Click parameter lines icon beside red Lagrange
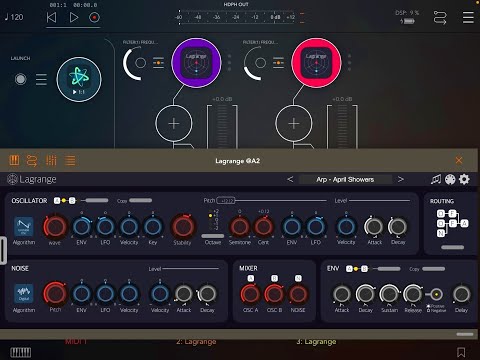Image resolution: width=480 pixels, height=360 pixels. coord(278,63)
